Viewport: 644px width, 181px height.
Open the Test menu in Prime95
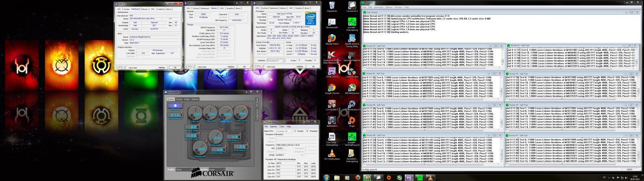pyautogui.click(x=364, y=7)
